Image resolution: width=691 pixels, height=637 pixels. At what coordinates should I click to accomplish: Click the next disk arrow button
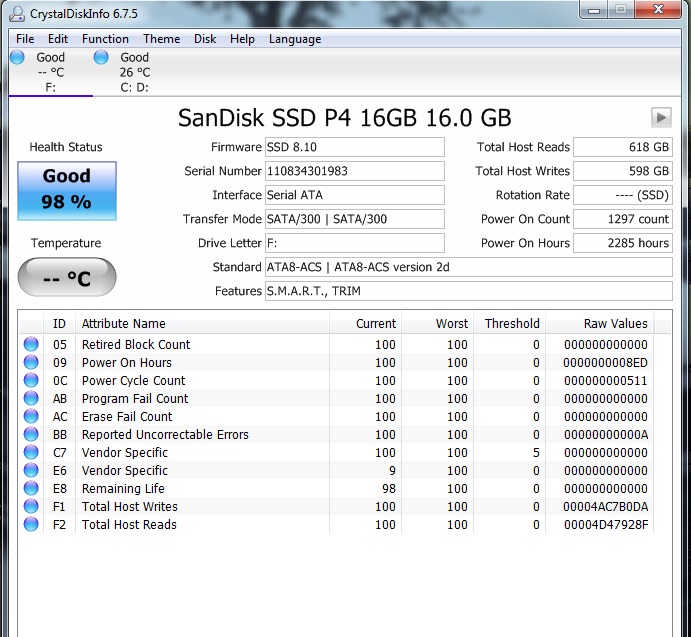661,118
